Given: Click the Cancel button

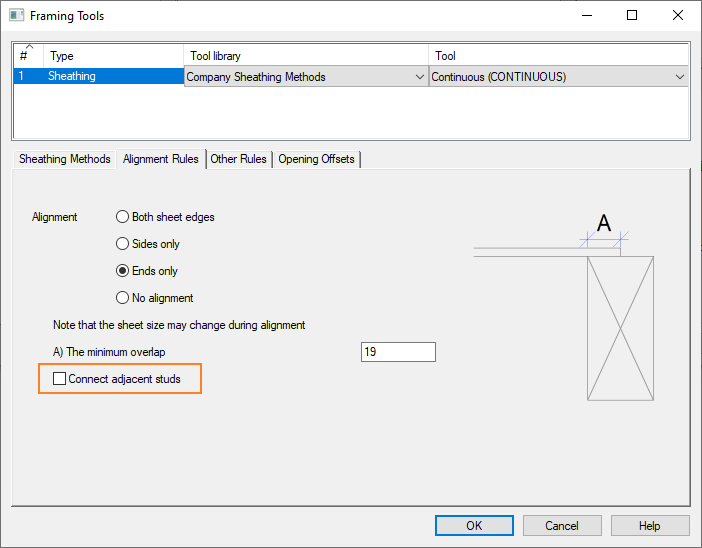Looking at the screenshot, I should 562,526.
